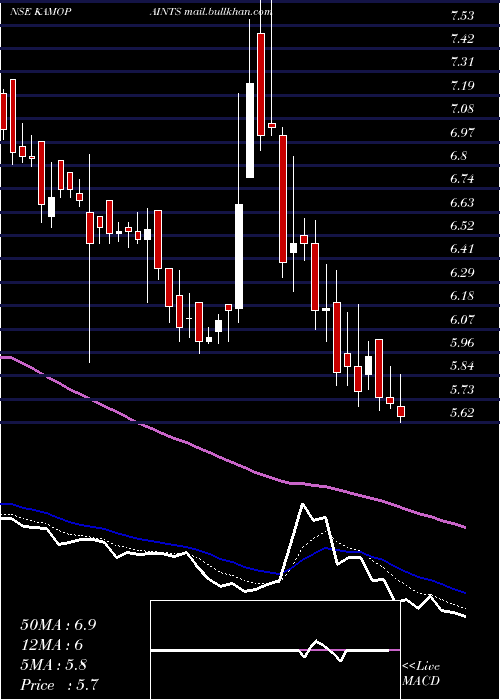Select the 6.29 price level label
Screen dimensions: 500x700
(462, 272)
